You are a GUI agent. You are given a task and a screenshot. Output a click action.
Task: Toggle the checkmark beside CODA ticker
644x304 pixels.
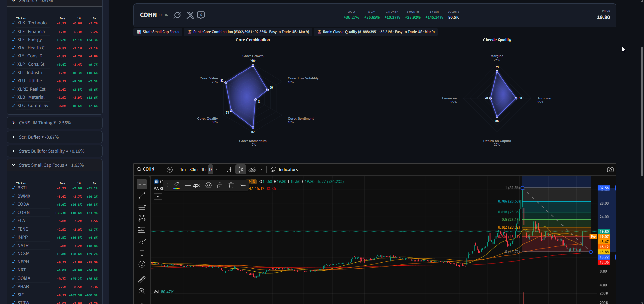click(14, 204)
